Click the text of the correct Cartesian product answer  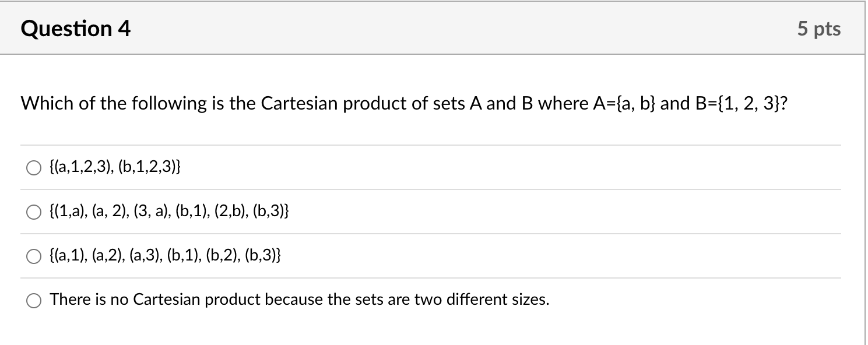click(x=166, y=255)
